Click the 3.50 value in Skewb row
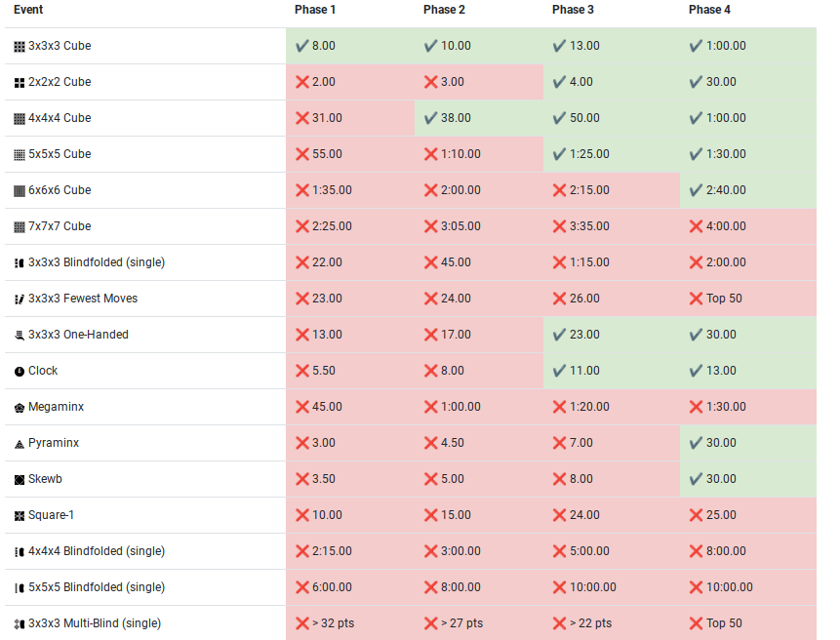Image resolution: width=840 pixels, height=640 pixels. coord(324,479)
